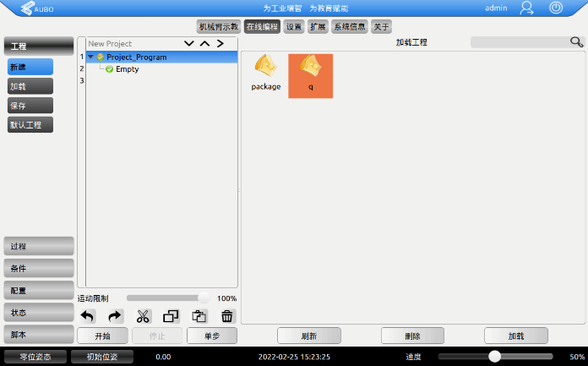Adjust the 速度 speed slider handle
Viewport: 588px width, 366px height.
[494, 357]
